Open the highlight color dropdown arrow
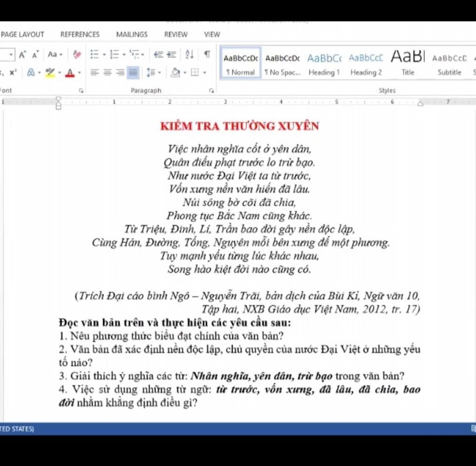Image resolution: width=476 pixels, height=466 pixels. [x=59, y=73]
